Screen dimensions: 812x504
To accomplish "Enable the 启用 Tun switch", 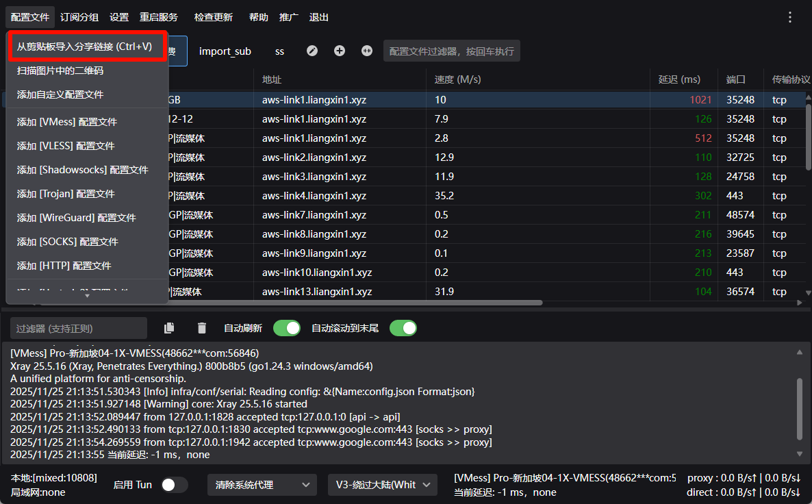I will click(174, 485).
